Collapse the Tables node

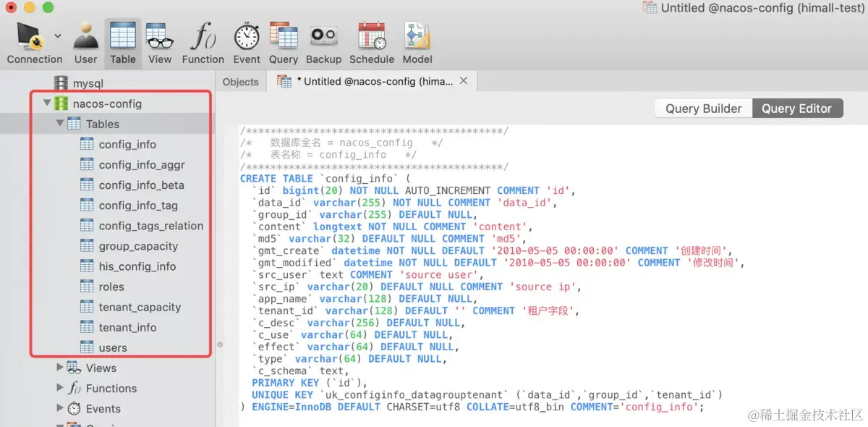point(60,124)
